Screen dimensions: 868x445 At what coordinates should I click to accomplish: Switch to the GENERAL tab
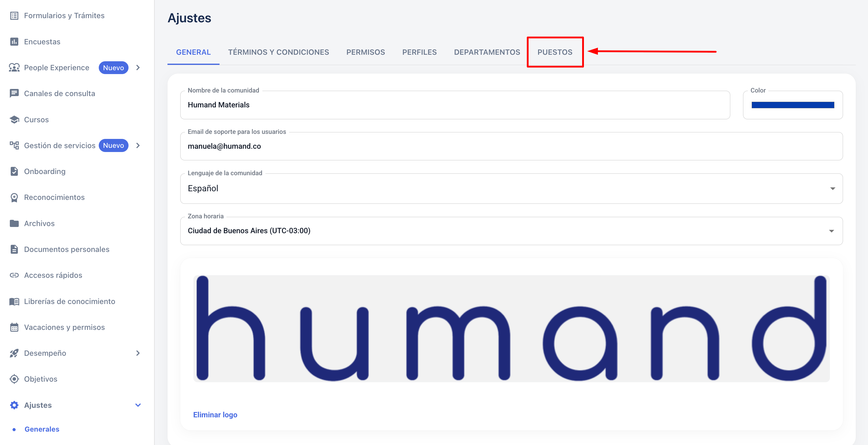pos(193,52)
